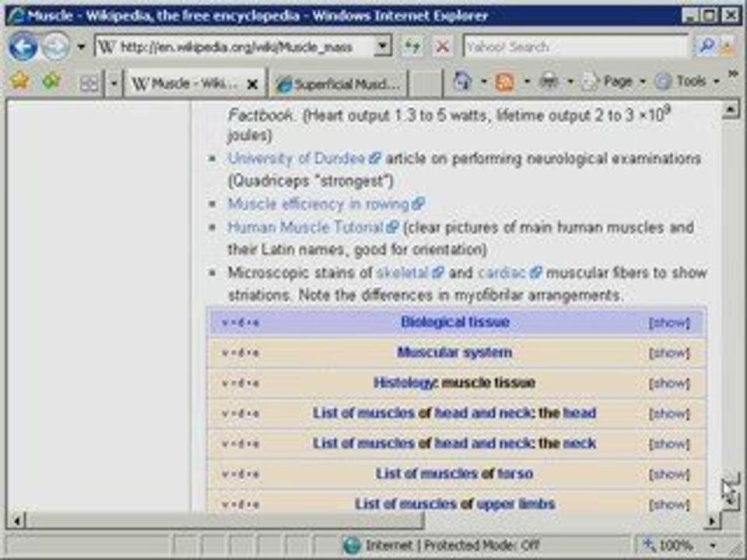Show the head and neck: the head navbox

[669, 413]
